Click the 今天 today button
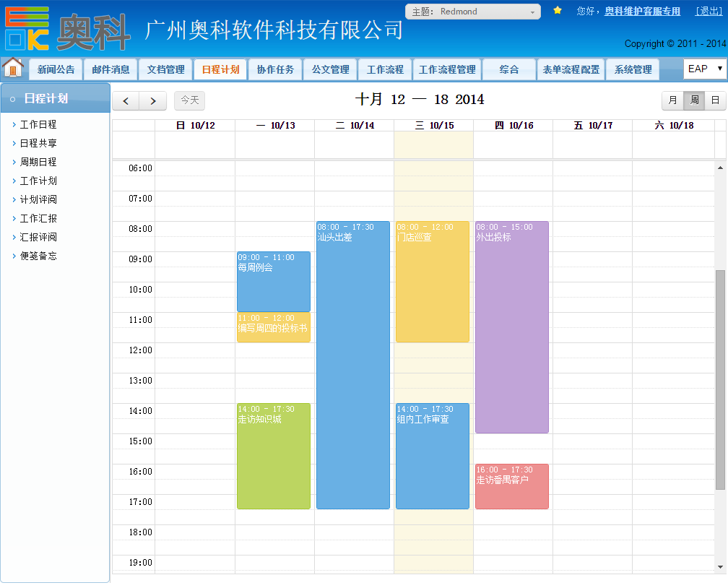The image size is (728, 588). click(189, 100)
